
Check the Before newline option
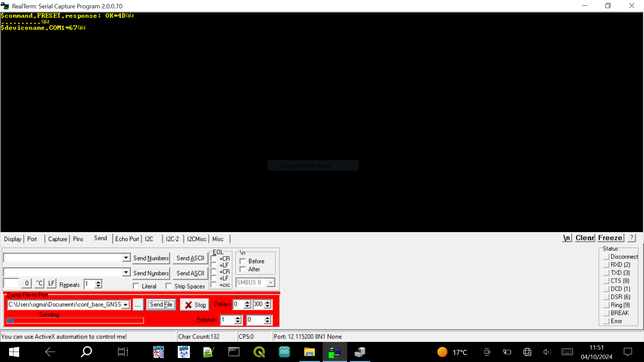(x=243, y=261)
